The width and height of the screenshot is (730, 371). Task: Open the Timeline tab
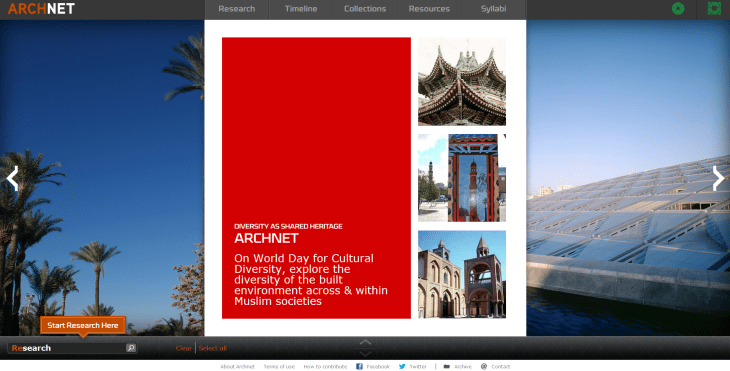pos(301,9)
